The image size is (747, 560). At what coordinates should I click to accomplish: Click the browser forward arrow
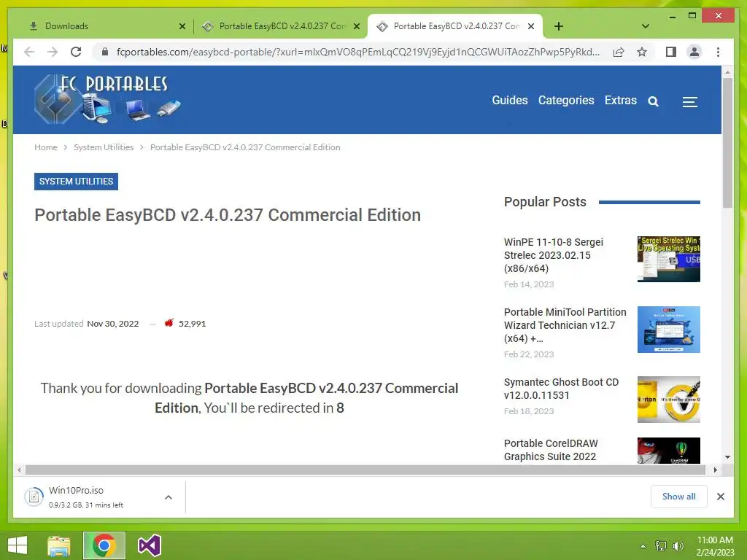point(53,52)
